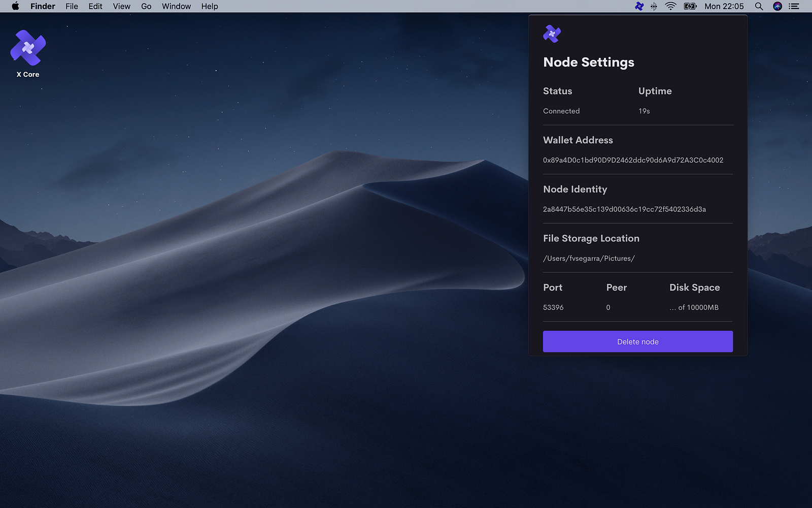This screenshot has width=812, height=508.
Task: Open the Apple menu
Action: (x=15, y=6)
